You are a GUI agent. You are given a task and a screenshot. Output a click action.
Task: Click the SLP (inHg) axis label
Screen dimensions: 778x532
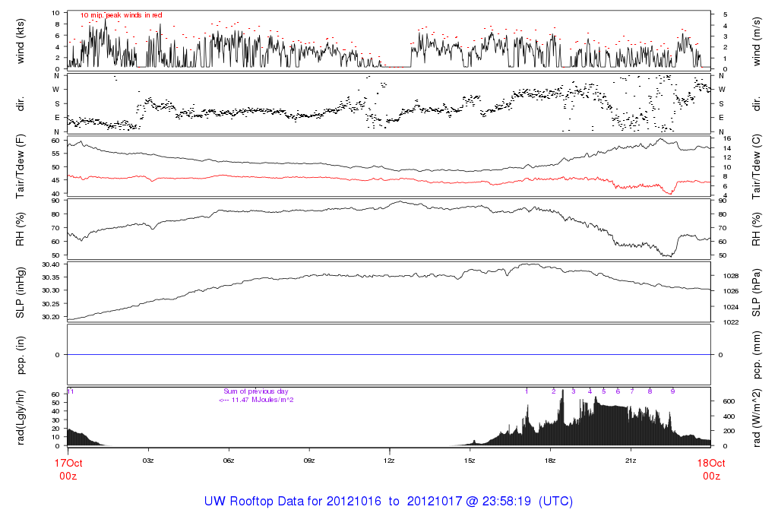pos(21,291)
